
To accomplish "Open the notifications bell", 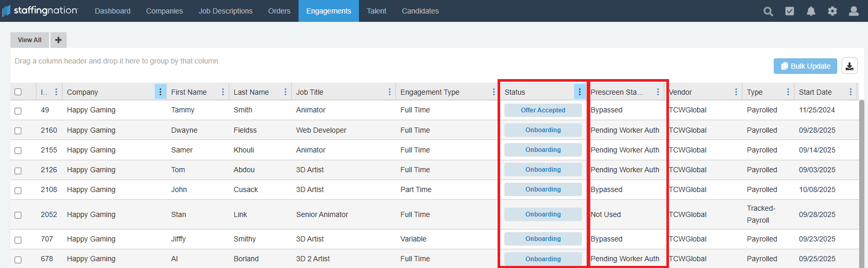I will [811, 11].
